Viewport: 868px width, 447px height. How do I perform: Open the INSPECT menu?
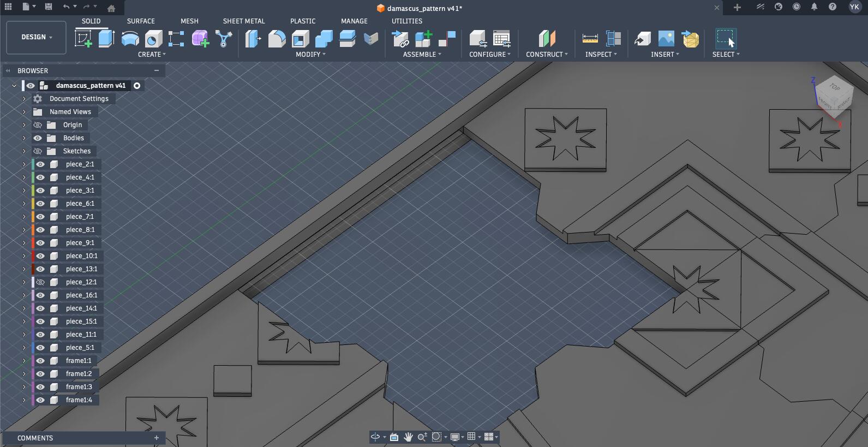point(601,55)
